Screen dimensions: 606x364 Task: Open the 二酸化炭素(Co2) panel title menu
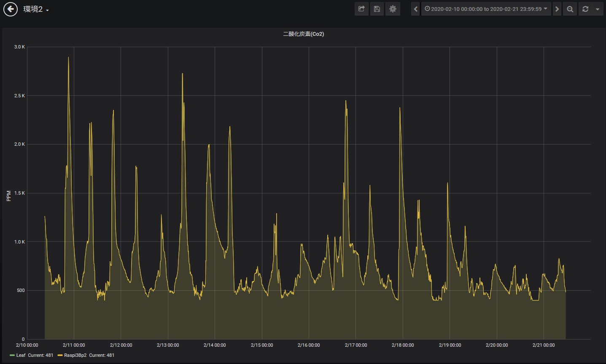304,34
